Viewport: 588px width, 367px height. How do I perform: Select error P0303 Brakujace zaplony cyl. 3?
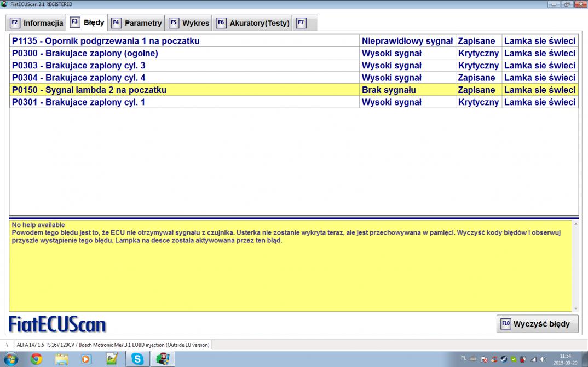pyautogui.click(x=293, y=66)
